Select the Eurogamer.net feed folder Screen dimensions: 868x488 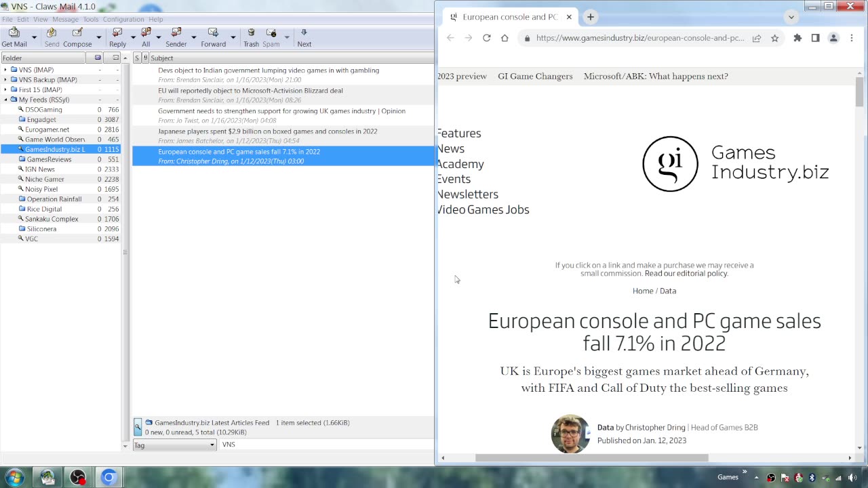click(47, 129)
